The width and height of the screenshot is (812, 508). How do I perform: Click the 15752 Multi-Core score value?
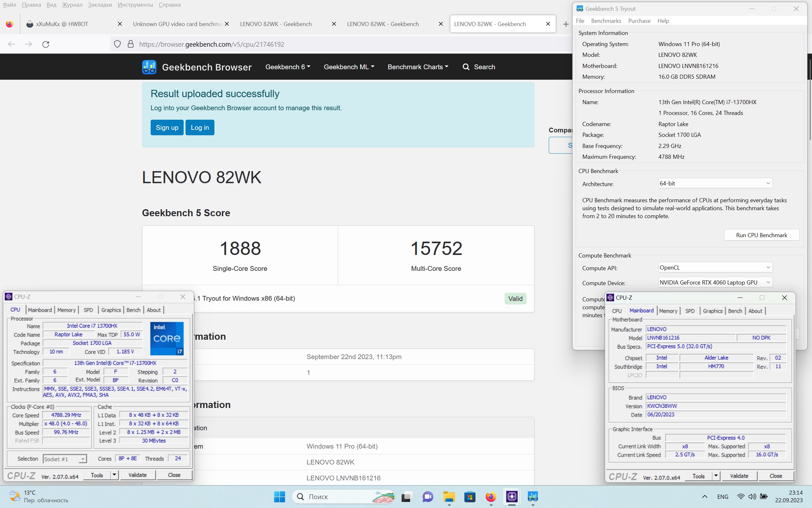[x=436, y=248]
